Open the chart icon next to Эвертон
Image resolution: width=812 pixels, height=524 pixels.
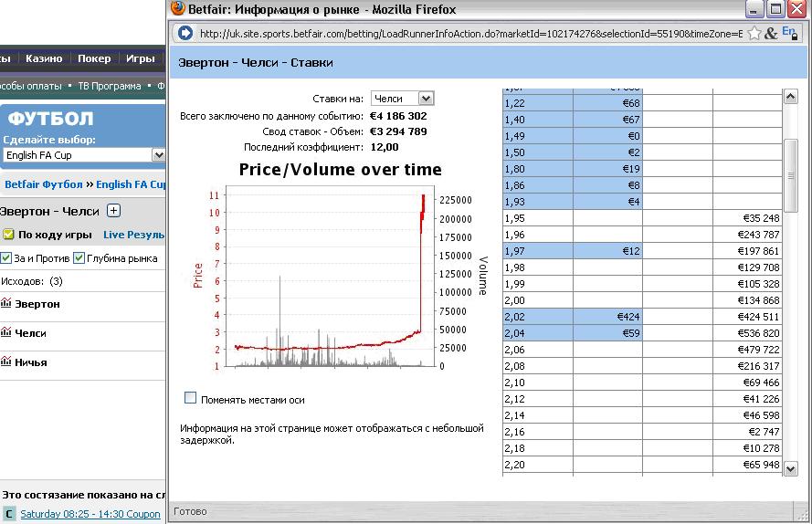(x=6, y=303)
